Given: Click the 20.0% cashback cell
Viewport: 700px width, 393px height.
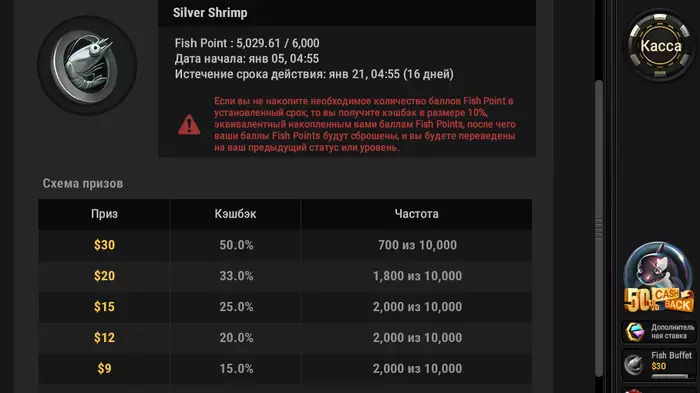Looking at the screenshot, I should 236,338.
